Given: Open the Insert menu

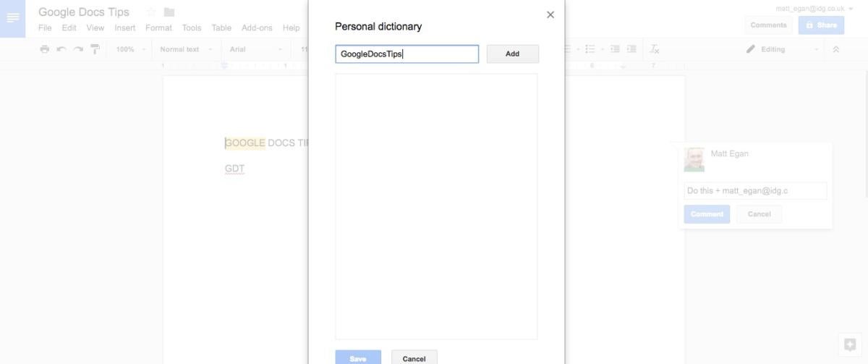Looking at the screenshot, I should 125,27.
